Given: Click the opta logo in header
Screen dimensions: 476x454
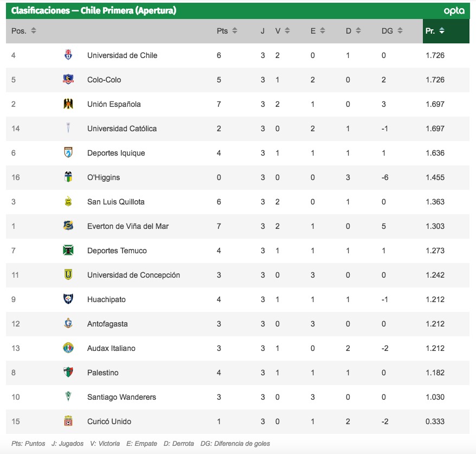Looking at the screenshot, I should (x=454, y=11).
